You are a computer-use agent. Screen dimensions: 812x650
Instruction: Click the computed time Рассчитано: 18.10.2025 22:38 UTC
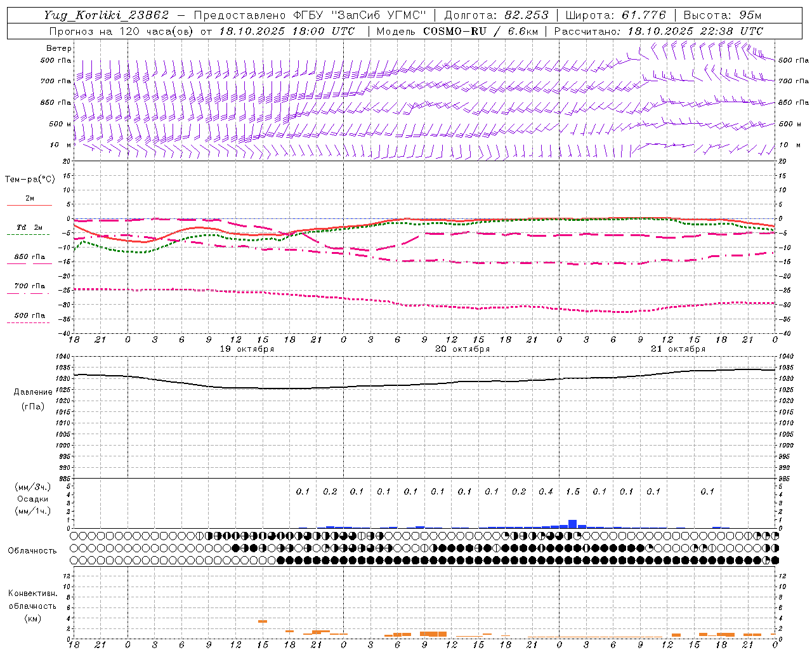(x=658, y=31)
